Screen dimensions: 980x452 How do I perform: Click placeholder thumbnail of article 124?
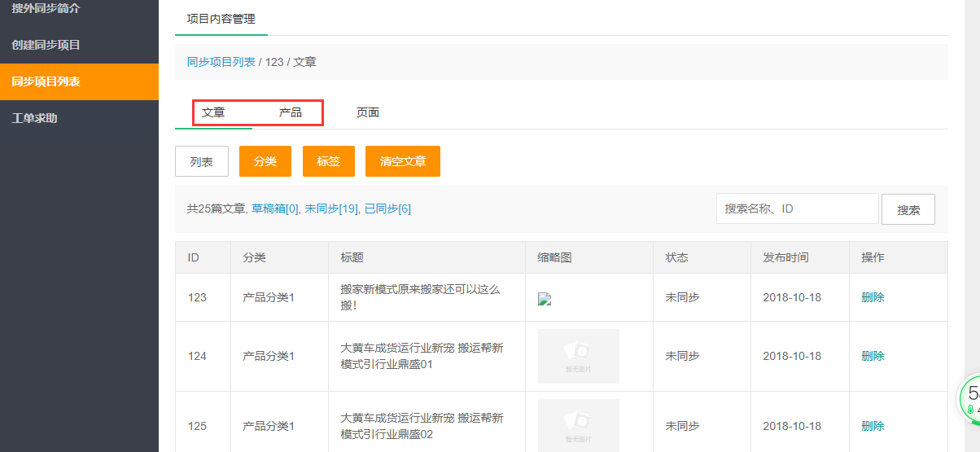pyautogui.click(x=579, y=356)
